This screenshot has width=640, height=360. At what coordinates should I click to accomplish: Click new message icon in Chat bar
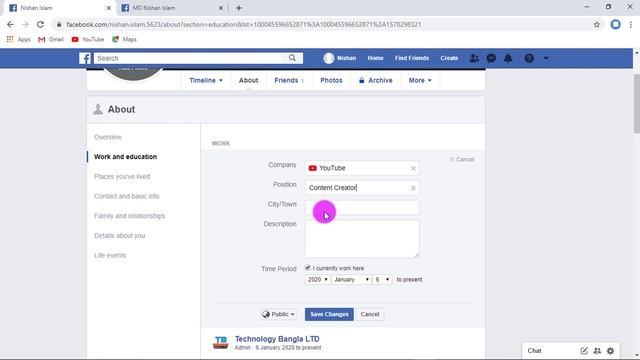click(x=584, y=351)
